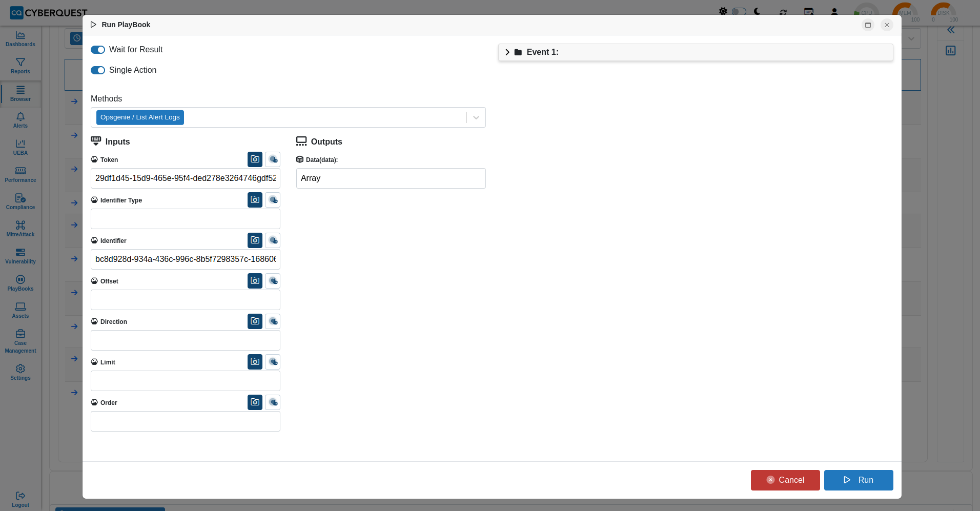Image resolution: width=980 pixels, height=511 pixels.
Task: Open PlayBooks in the sidebar
Action: [21, 283]
